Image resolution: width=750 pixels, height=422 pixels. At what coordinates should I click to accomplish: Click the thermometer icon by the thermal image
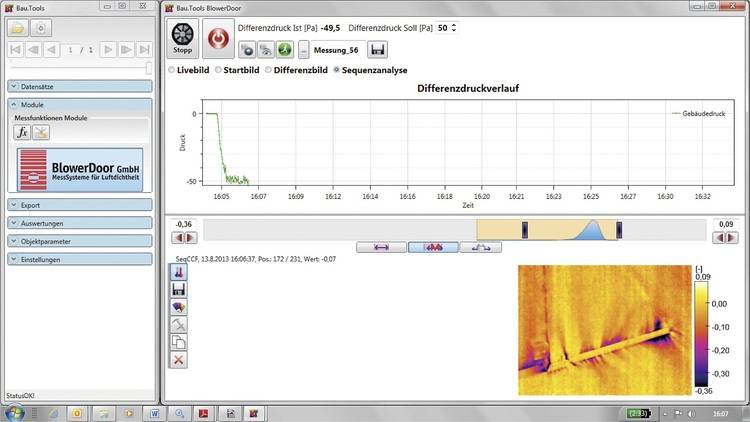[x=179, y=273]
